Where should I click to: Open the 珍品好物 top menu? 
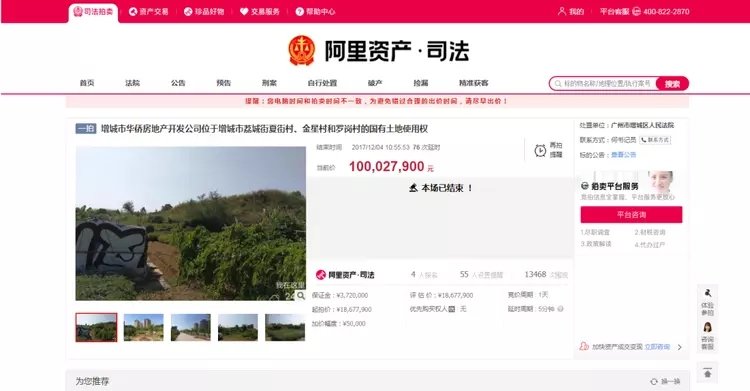tap(204, 12)
